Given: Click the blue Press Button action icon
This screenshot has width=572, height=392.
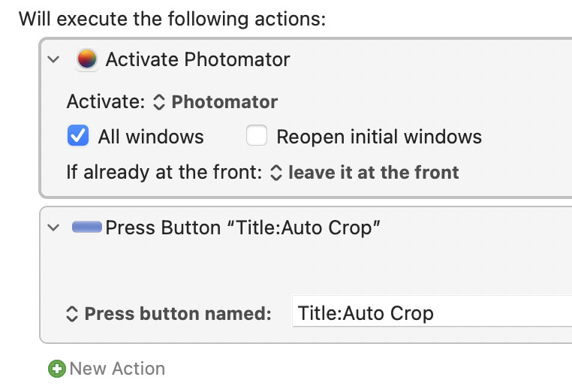Looking at the screenshot, I should [x=87, y=227].
